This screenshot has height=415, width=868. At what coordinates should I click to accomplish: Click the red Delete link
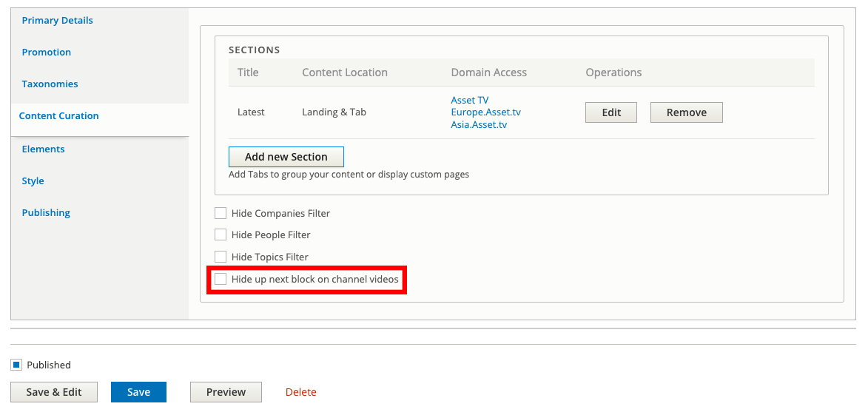(x=301, y=392)
